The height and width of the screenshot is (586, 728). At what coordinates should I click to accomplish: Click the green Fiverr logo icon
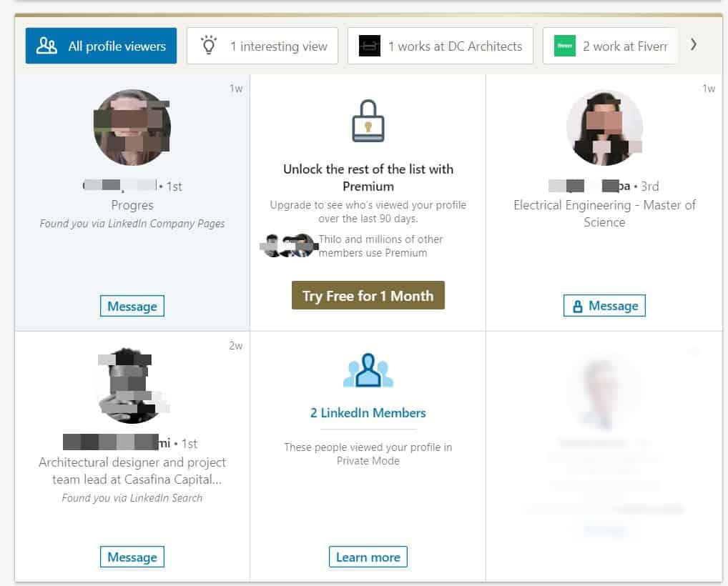(x=564, y=46)
